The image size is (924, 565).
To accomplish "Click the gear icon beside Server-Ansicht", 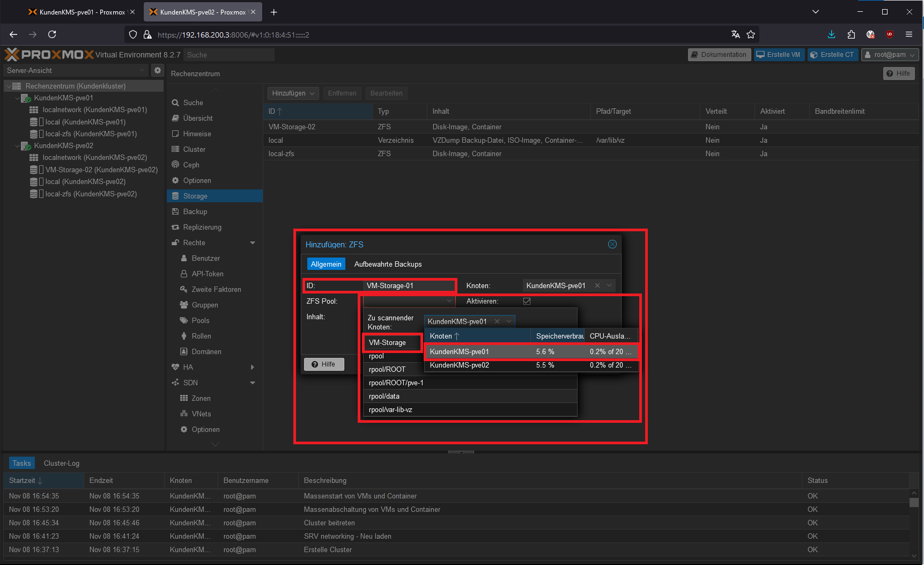I will (157, 70).
